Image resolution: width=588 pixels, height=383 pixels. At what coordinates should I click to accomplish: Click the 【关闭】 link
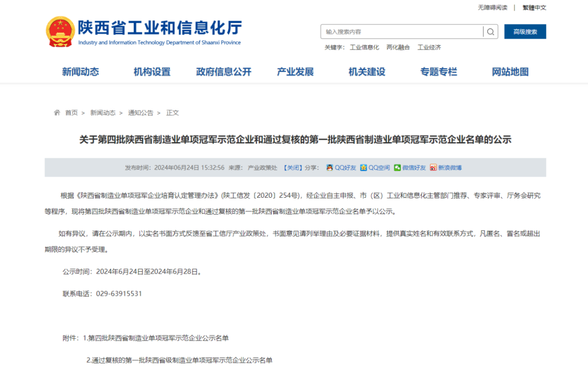[292, 168]
